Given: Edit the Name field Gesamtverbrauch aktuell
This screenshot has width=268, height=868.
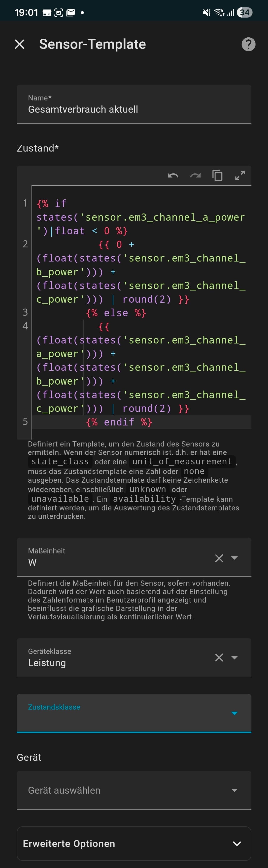Looking at the screenshot, I should pyautogui.click(x=134, y=109).
